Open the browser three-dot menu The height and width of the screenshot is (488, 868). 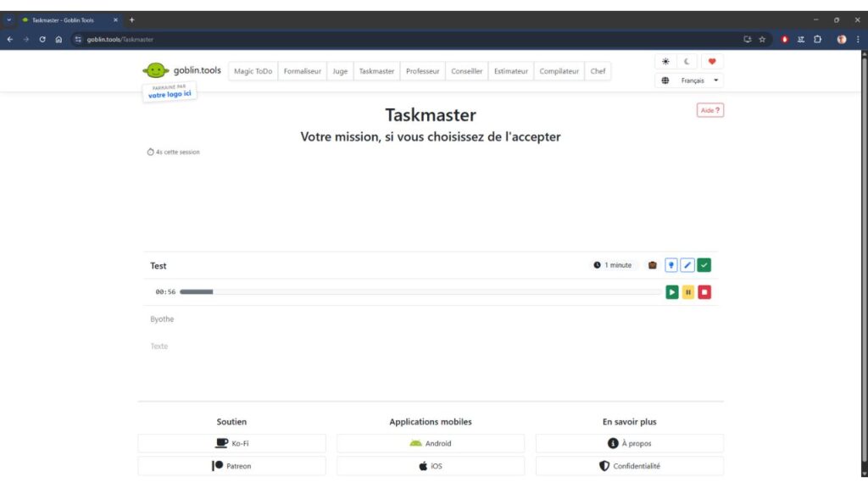(x=858, y=39)
